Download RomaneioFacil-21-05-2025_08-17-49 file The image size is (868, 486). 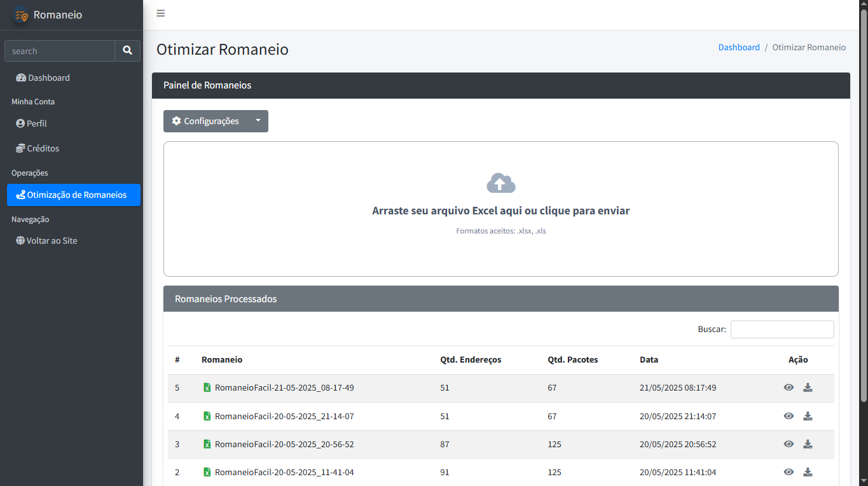[808, 387]
